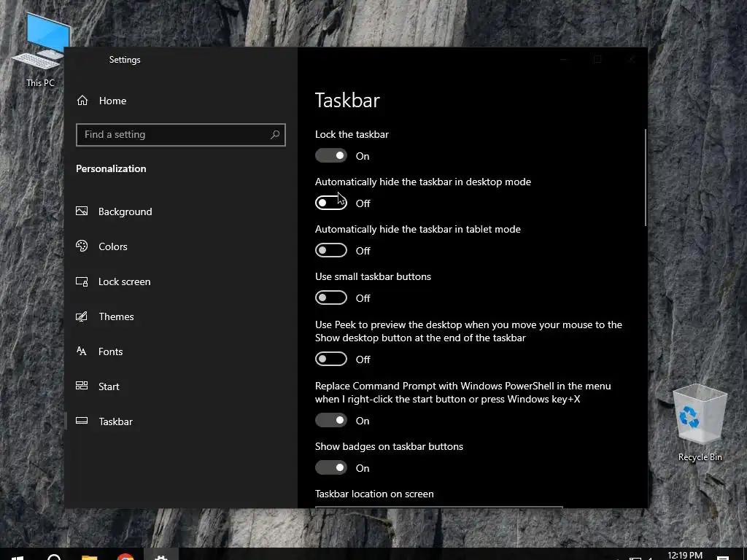This screenshot has height=560, width=747.
Task: Click the Chrome icon on the taskbar
Action: click(125, 556)
